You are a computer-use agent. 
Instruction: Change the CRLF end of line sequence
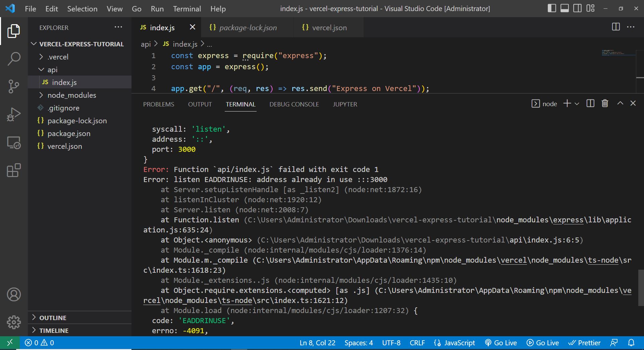(417, 343)
